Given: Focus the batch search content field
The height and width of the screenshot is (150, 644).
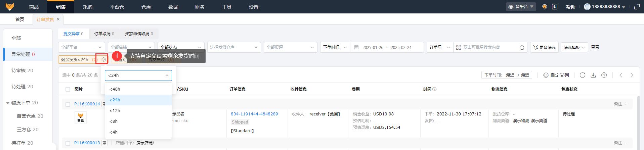Looking at the screenshot, I should tap(490, 47).
